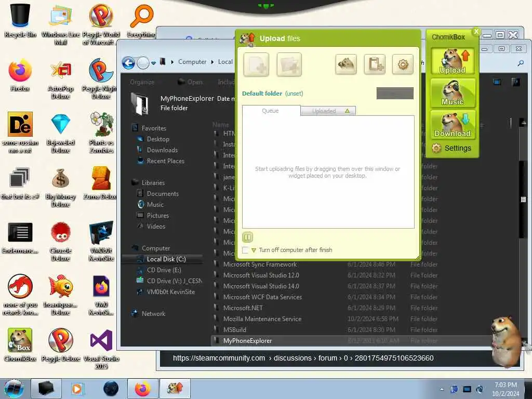
Task: Open the gear settings icon in Upload toolbar
Action: point(403,64)
